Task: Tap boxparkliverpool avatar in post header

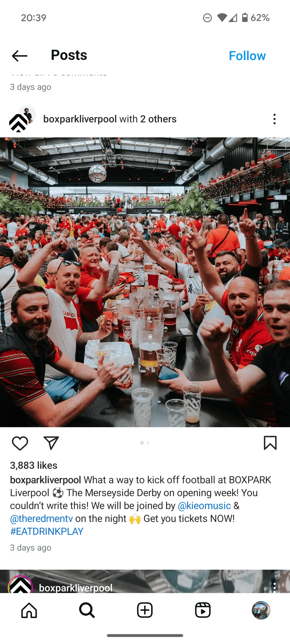Action: (22, 119)
